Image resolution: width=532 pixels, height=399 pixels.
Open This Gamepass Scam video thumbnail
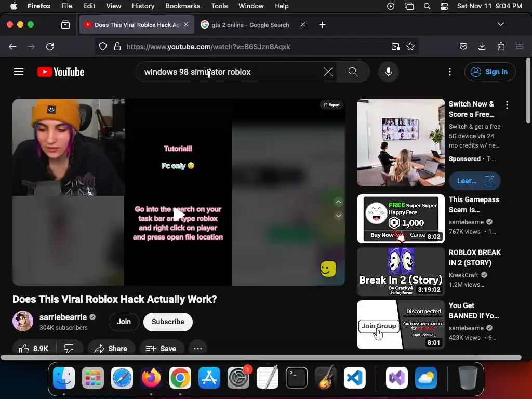click(401, 219)
